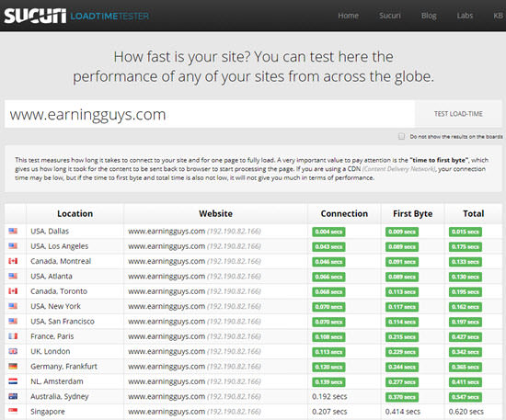The image size is (506, 420).
Task: Open the Blog menu item
Action: coord(429,16)
